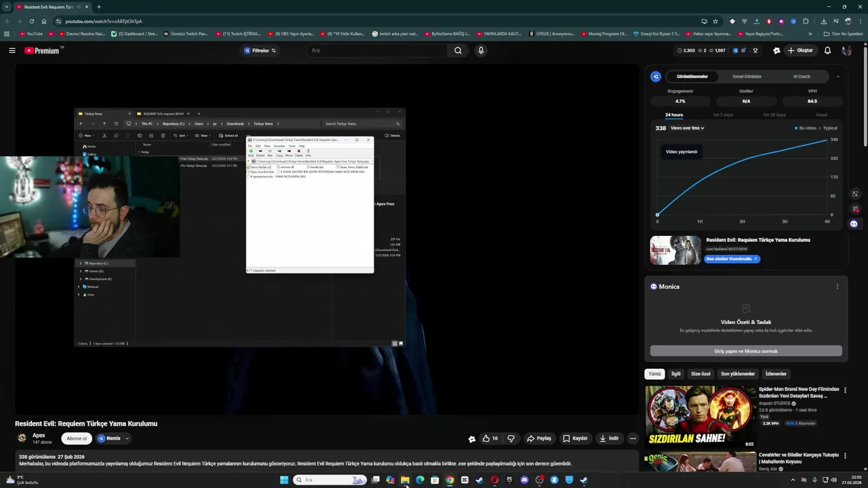Select the 24 hours range tab
868x488 pixels.
674,115
